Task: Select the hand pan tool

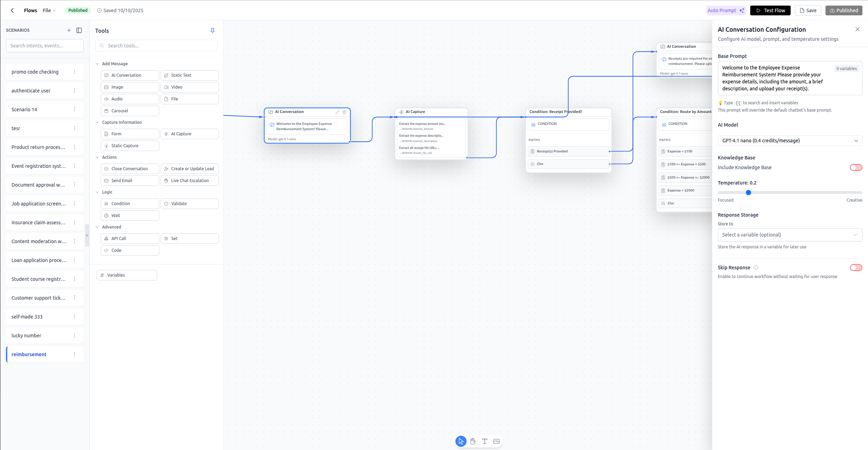Action: pos(473,441)
